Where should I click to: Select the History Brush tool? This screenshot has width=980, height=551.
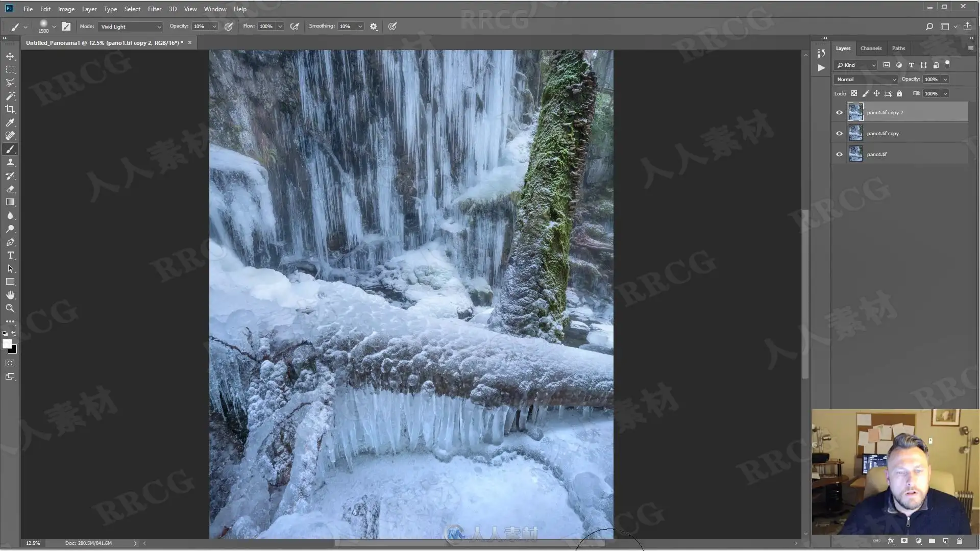coord(10,176)
